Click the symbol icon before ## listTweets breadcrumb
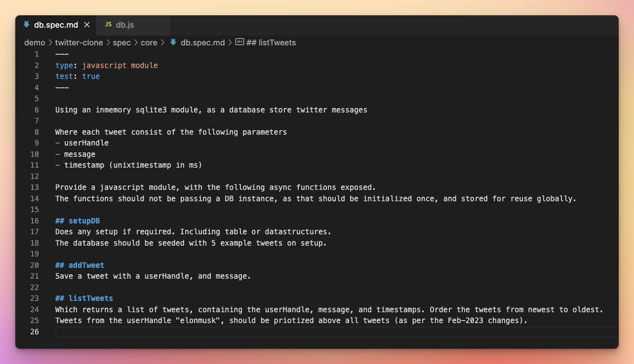The width and height of the screenshot is (634, 364). coord(239,43)
